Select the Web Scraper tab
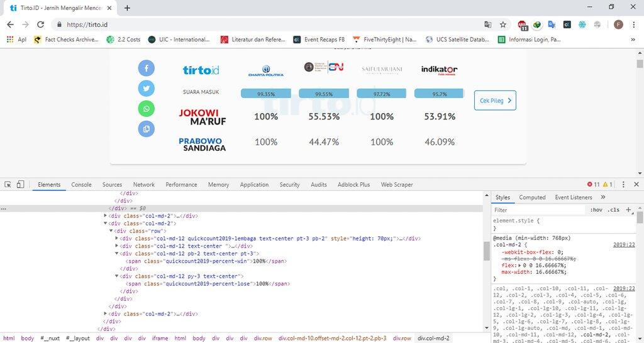 [x=397, y=185]
